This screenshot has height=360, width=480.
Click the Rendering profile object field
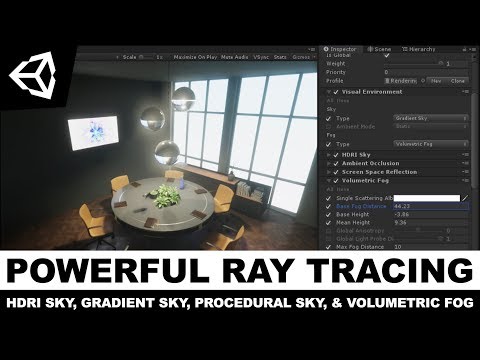(x=401, y=81)
